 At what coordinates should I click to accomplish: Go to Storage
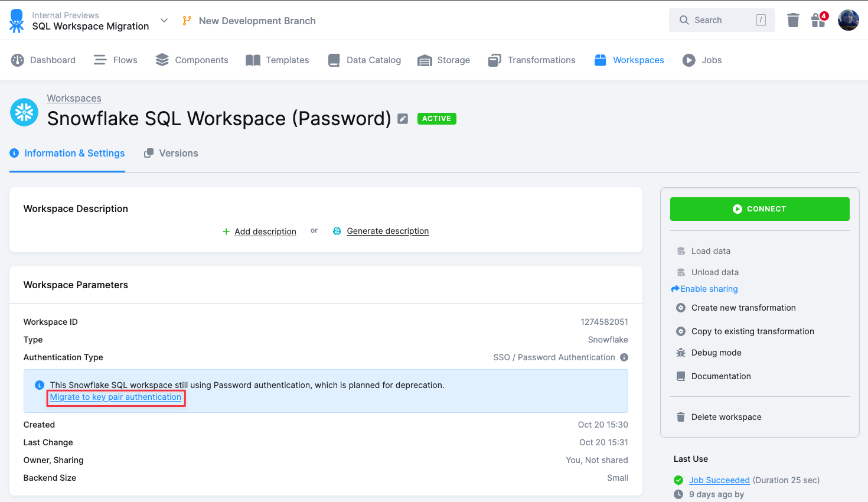(443, 60)
